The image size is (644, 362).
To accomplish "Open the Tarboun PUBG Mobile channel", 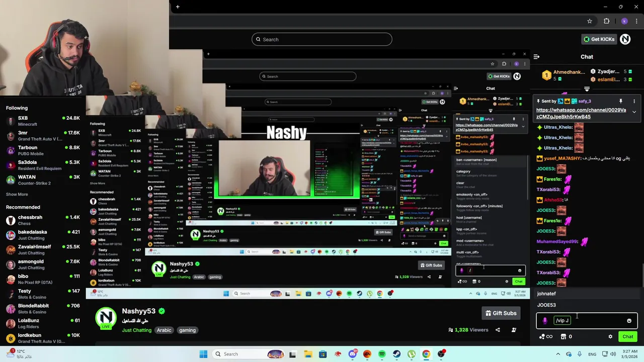I will point(43,150).
